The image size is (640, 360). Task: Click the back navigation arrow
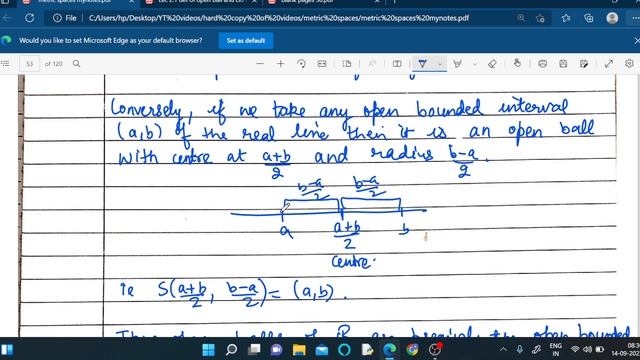point(7,18)
